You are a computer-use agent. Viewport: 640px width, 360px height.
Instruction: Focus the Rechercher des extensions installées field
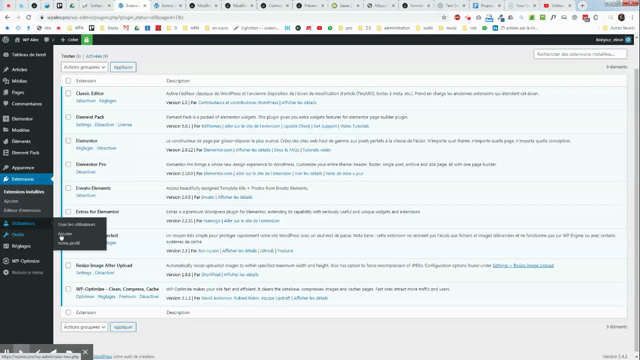pos(580,54)
